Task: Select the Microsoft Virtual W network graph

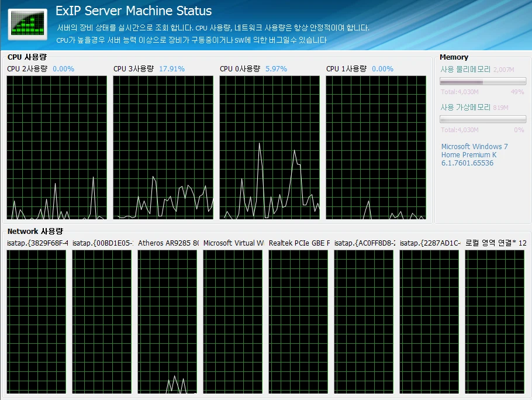Action: [x=233, y=322]
